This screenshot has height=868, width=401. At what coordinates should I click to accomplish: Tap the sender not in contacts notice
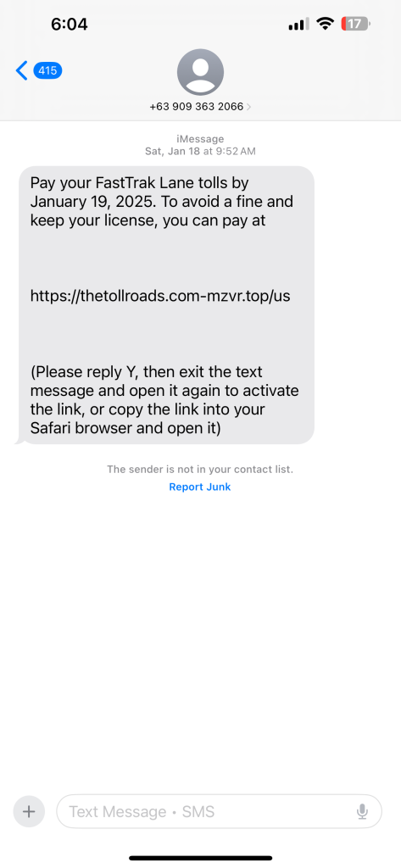(x=200, y=470)
